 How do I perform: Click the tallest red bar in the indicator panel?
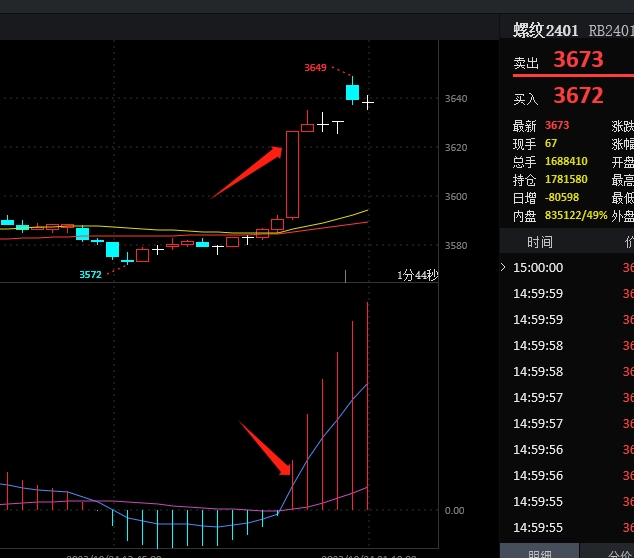coord(368,406)
